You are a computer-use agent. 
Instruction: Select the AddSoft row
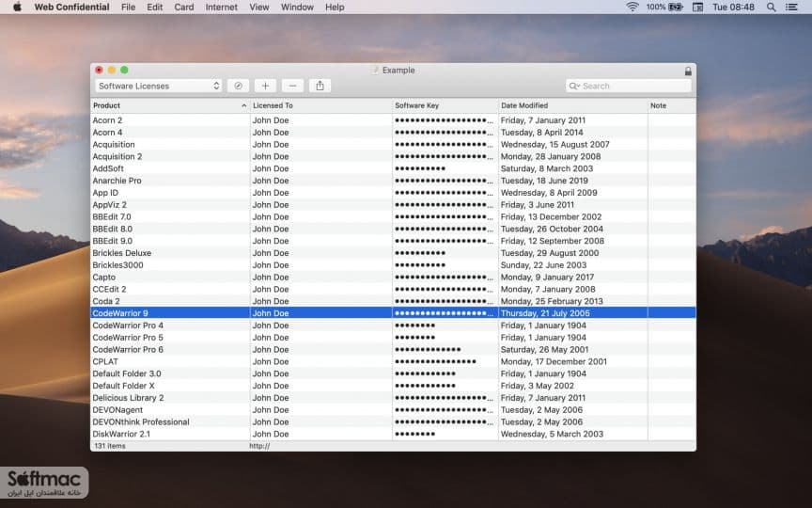393,168
